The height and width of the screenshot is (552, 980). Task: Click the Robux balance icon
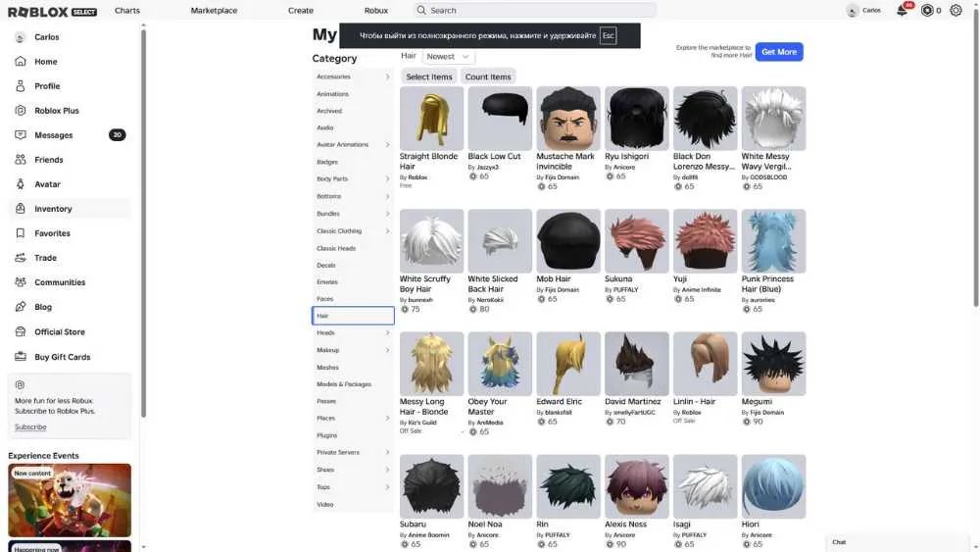click(927, 11)
